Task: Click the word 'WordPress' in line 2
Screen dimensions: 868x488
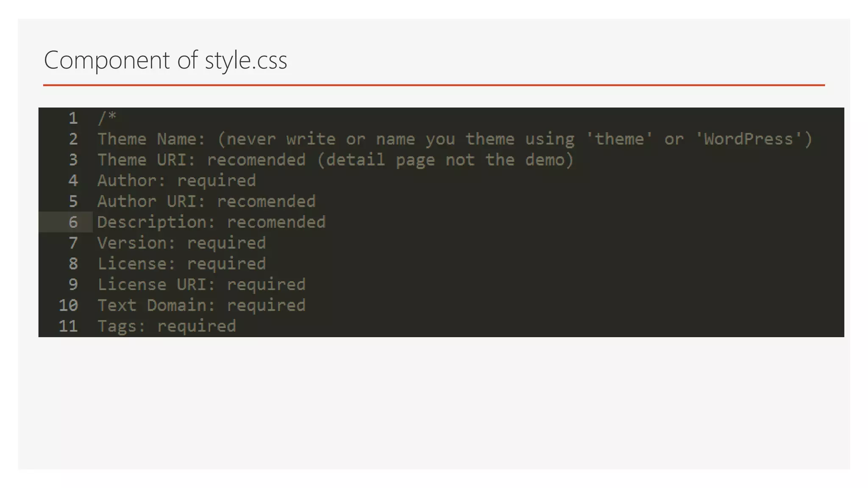Action: (748, 139)
